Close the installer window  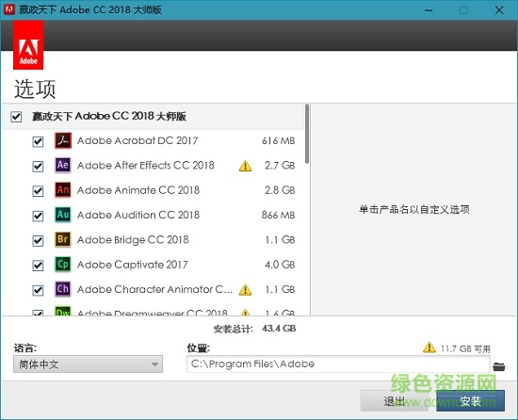[x=499, y=10]
